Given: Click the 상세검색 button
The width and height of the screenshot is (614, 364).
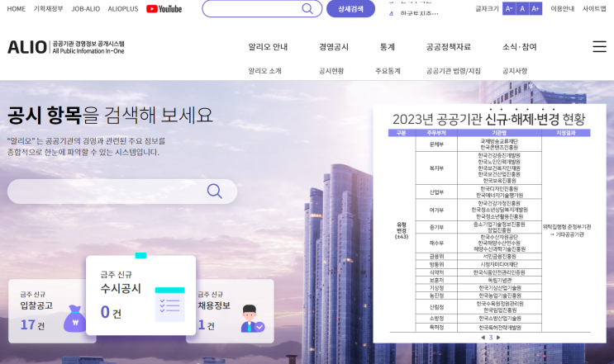Looking at the screenshot, I should point(351,8).
